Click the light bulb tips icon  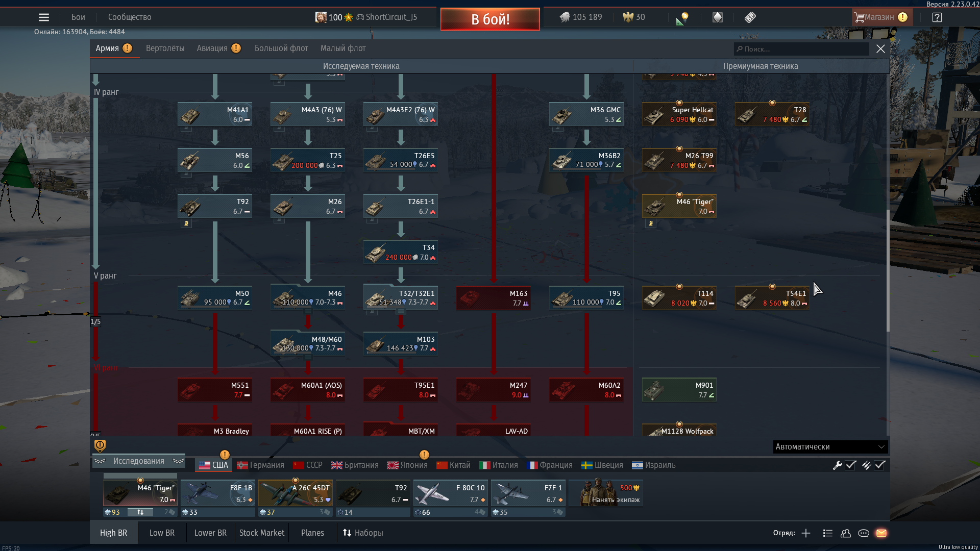[x=682, y=18]
